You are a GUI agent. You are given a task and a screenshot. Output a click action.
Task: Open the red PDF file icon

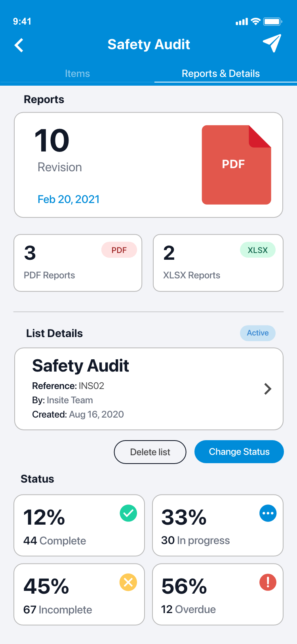[236, 165]
